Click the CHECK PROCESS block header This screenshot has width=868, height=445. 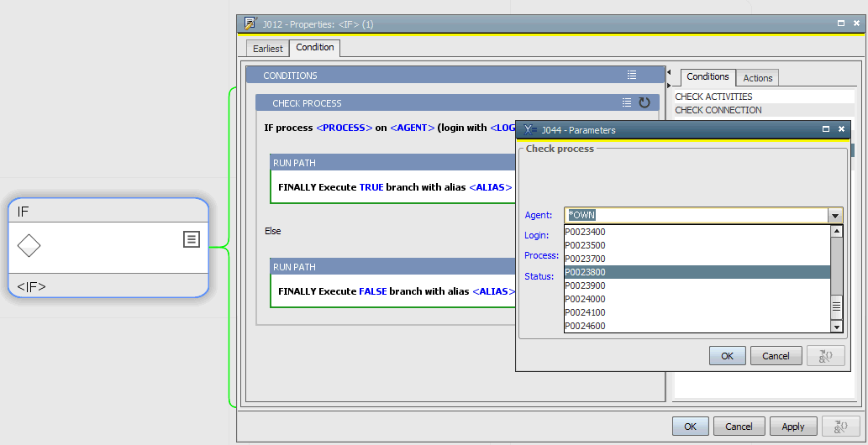(x=457, y=103)
